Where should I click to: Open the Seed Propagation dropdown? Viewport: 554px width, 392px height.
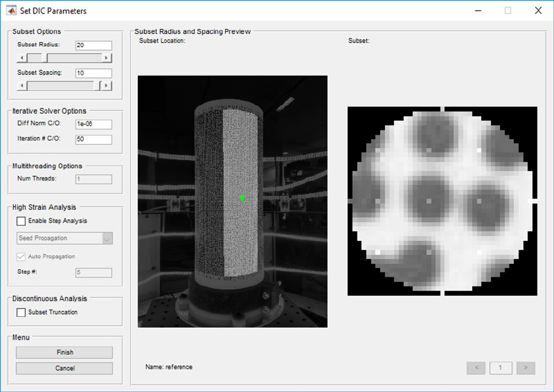point(64,238)
